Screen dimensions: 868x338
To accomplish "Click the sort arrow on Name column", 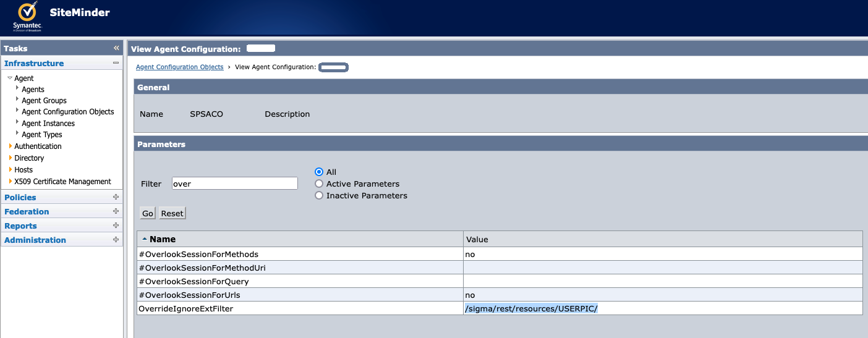I will click(x=144, y=239).
